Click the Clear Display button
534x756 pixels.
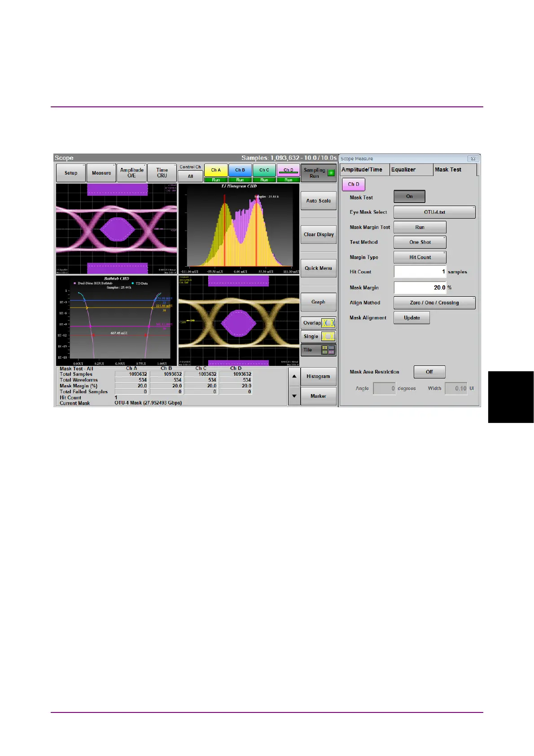pos(318,234)
